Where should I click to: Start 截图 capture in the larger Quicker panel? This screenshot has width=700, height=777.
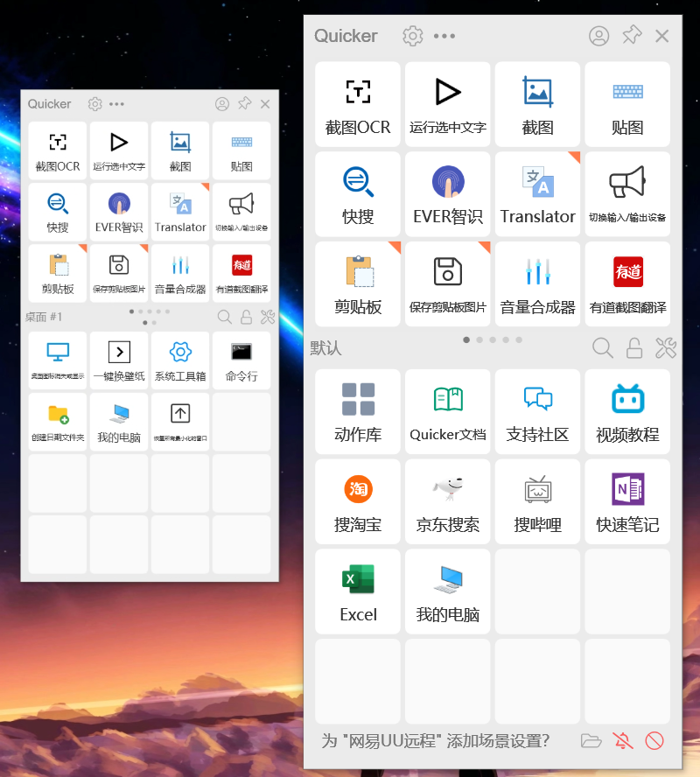(x=537, y=104)
